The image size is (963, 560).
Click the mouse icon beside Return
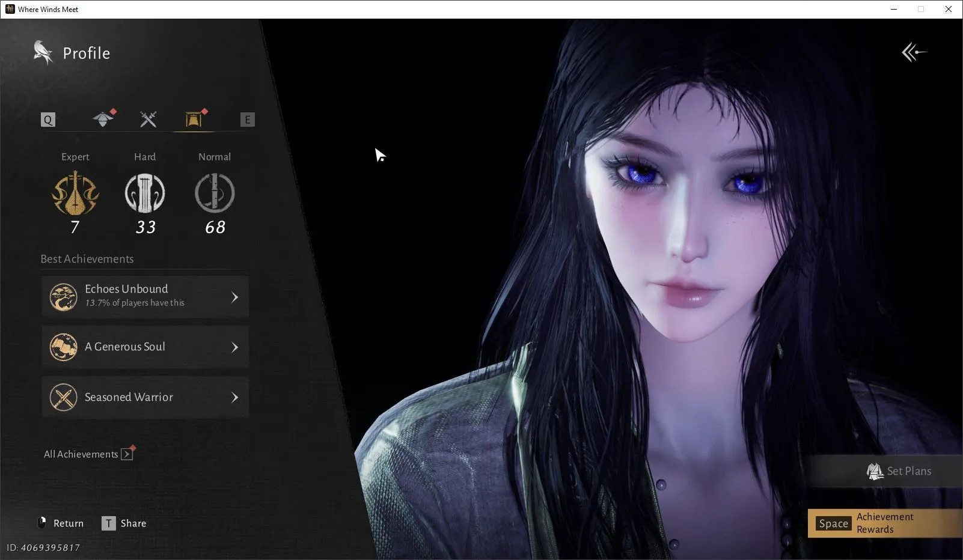point(42,523)
